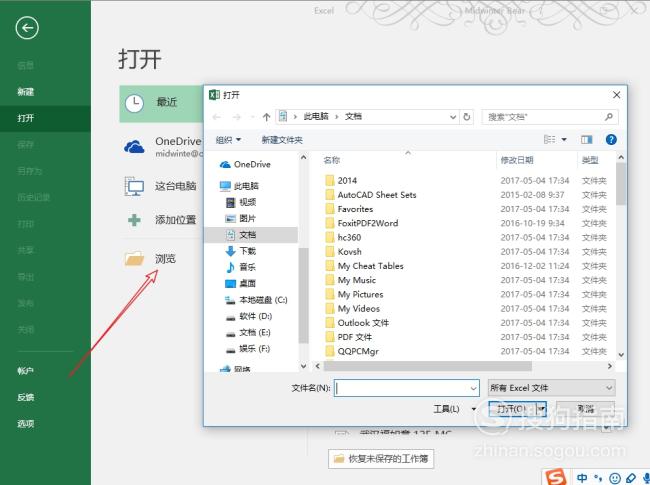Change view layout icon in dialog

[549, 140]
